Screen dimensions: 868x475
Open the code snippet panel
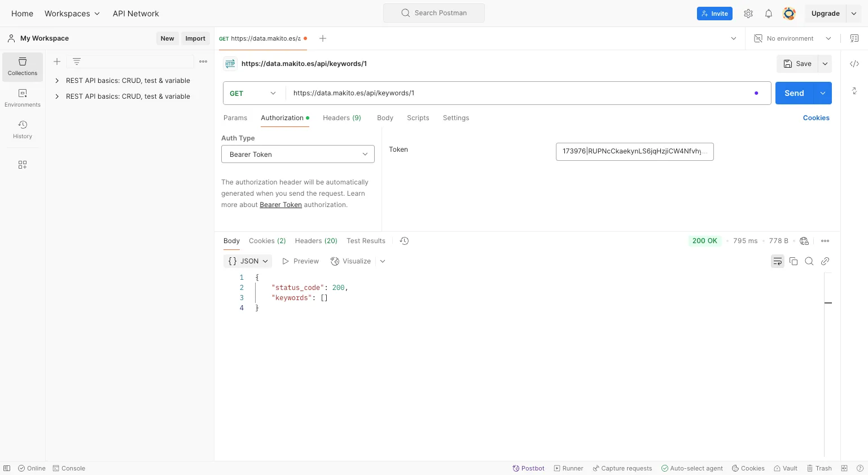pyautogui.click(x=854, y=64)
